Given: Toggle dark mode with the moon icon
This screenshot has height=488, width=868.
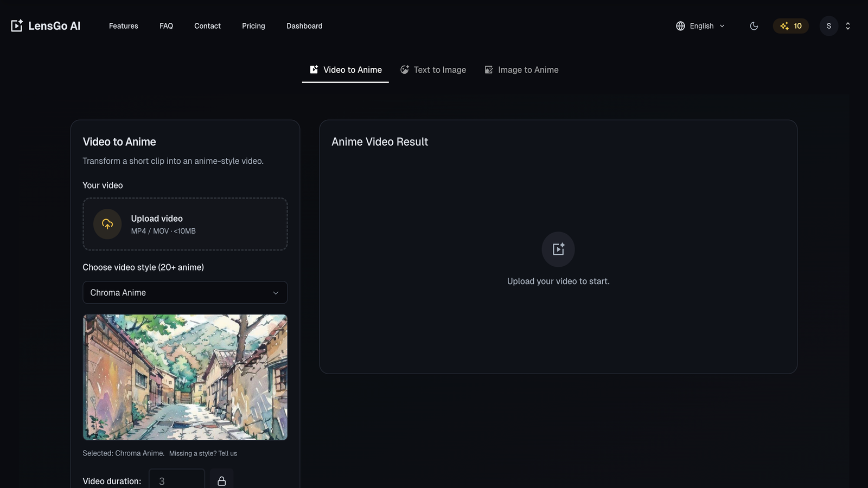Looking at the screenshot, I should [754, 26].
